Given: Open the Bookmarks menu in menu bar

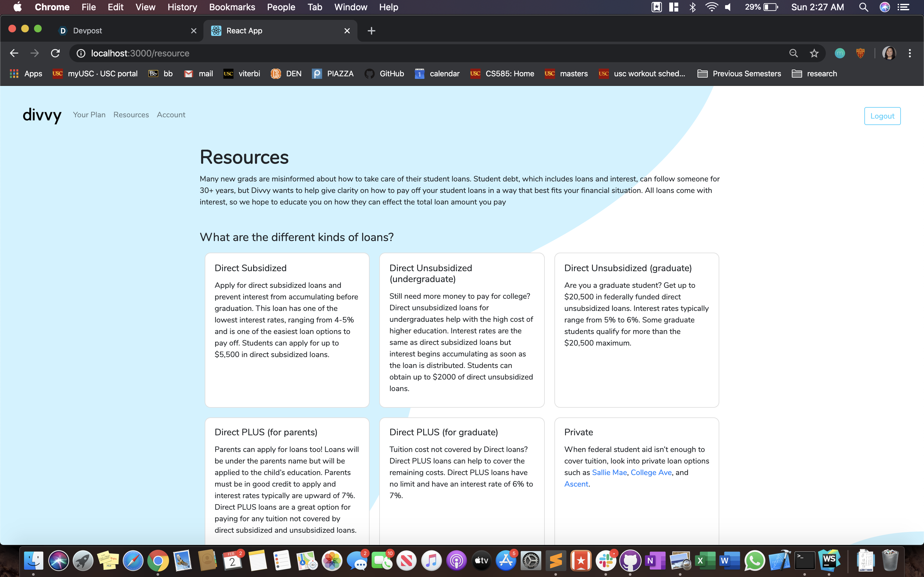Looking at the screenshot, I should coord(232,7).
